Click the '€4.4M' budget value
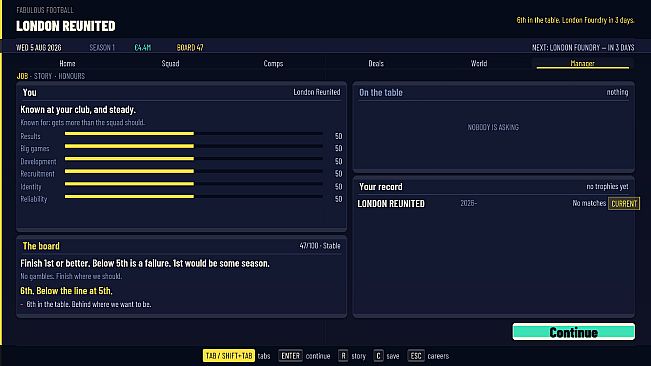The height and width of the screenshot is (366, 651). click(142, 47)
